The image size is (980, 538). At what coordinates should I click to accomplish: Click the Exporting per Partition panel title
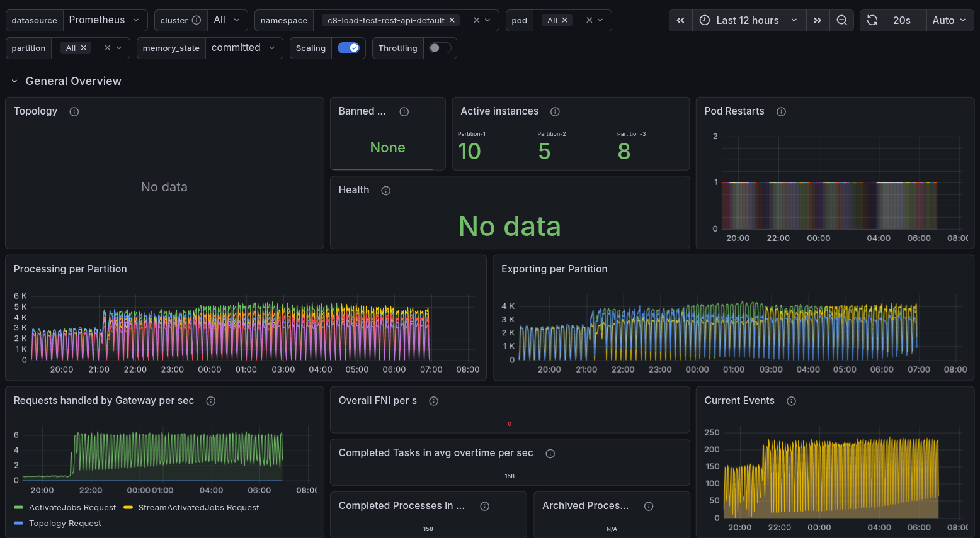coord(554,269)
